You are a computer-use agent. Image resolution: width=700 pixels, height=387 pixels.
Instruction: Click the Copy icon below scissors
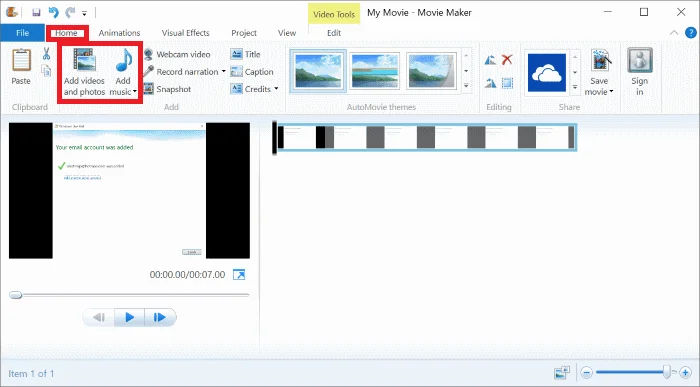46,70
